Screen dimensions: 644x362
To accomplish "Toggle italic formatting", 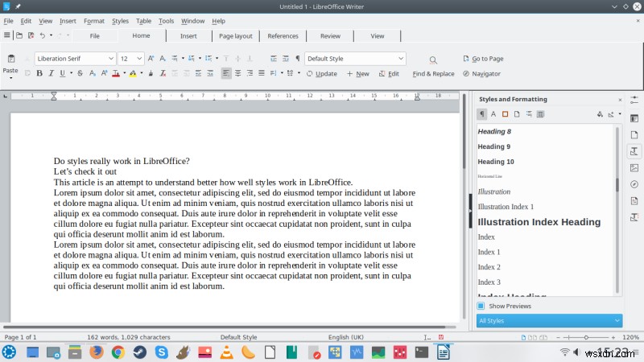I will [51, 73].
